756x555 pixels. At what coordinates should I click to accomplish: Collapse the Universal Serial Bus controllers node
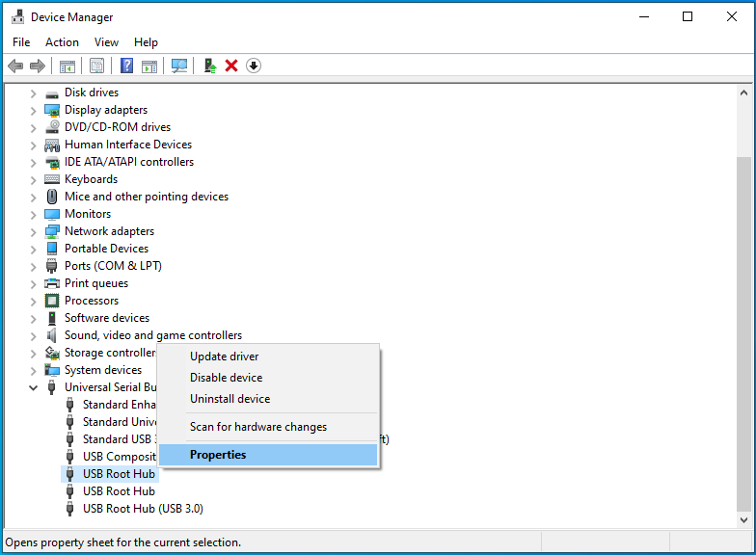click(34, 387)
